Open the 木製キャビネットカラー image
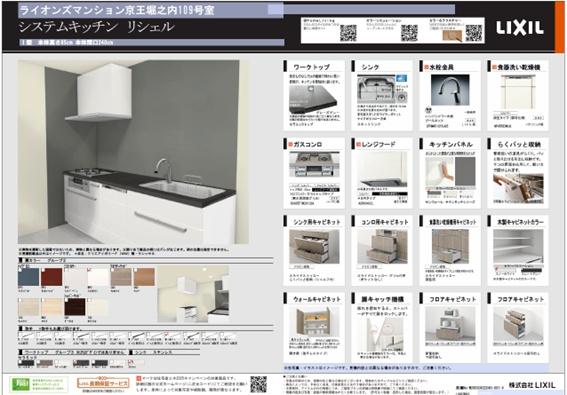This screenshot has width=567, height=395. (x=518, y=246)
